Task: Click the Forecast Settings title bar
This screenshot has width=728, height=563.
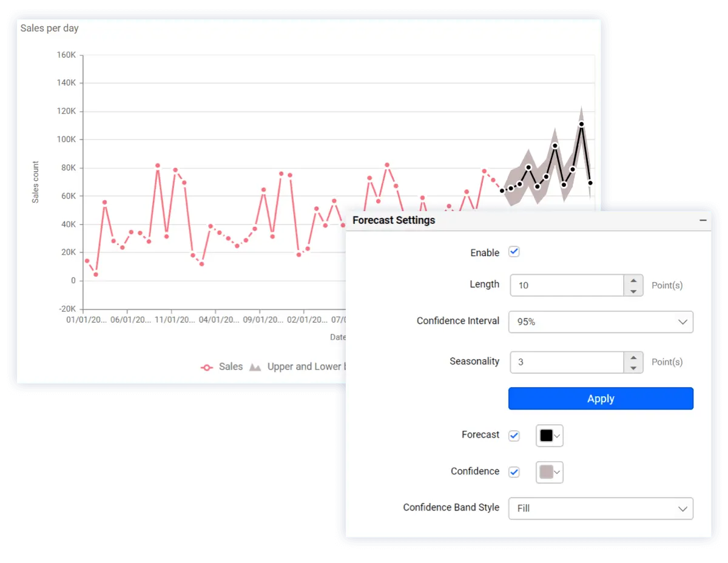Action: 485,220
